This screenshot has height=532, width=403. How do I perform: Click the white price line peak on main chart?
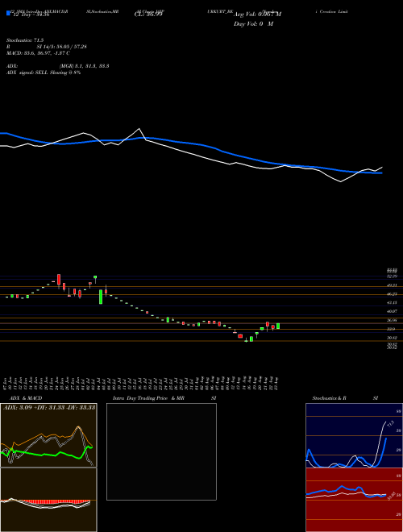(139, 129)
